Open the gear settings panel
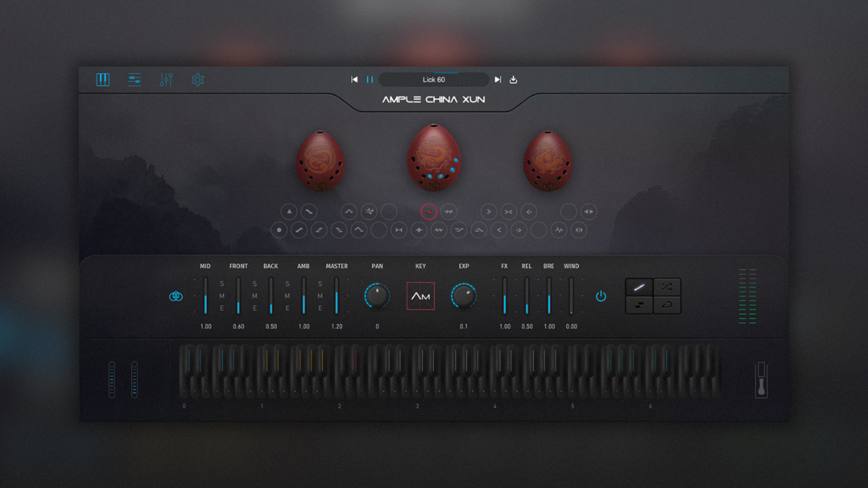 tap(198, 80)
